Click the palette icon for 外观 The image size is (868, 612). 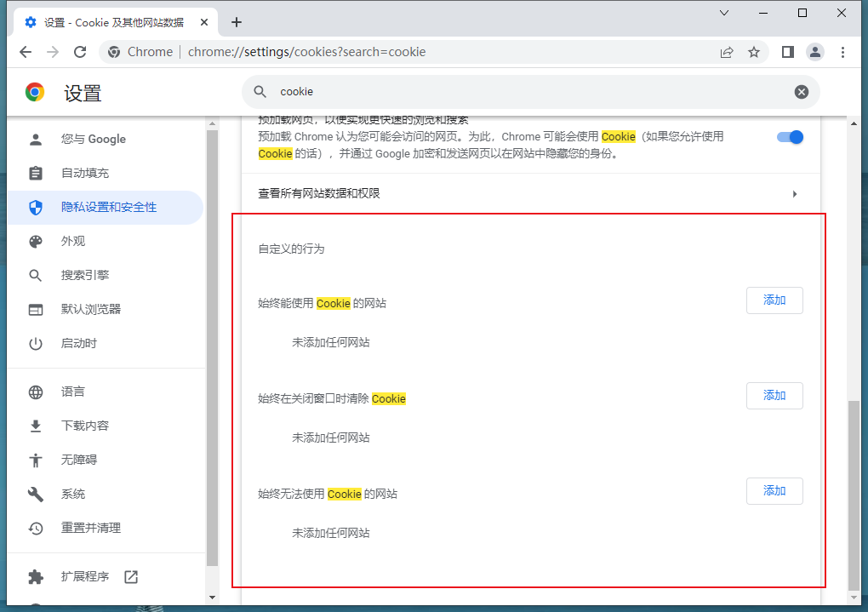pyautogui.click(x=36, y=242)
